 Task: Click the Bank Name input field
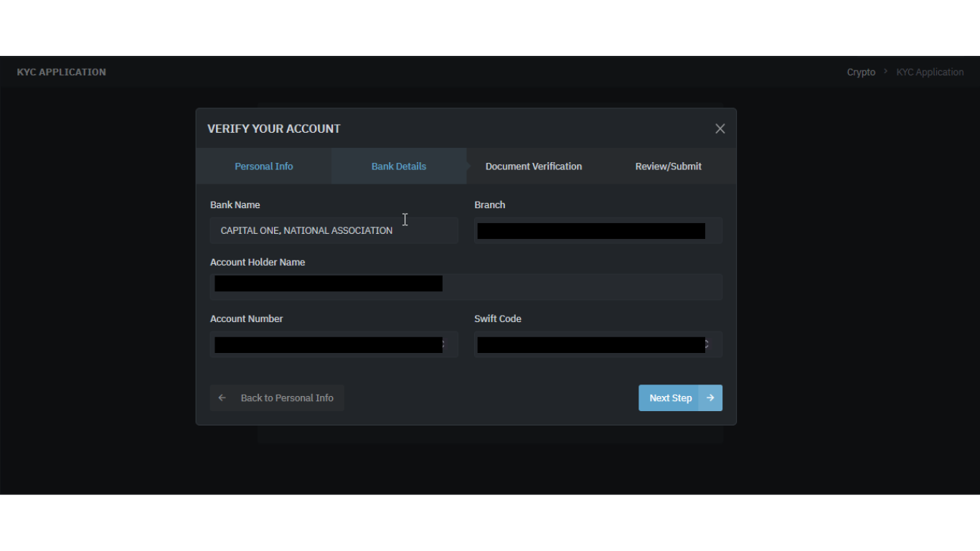click(x=334, y=230)
